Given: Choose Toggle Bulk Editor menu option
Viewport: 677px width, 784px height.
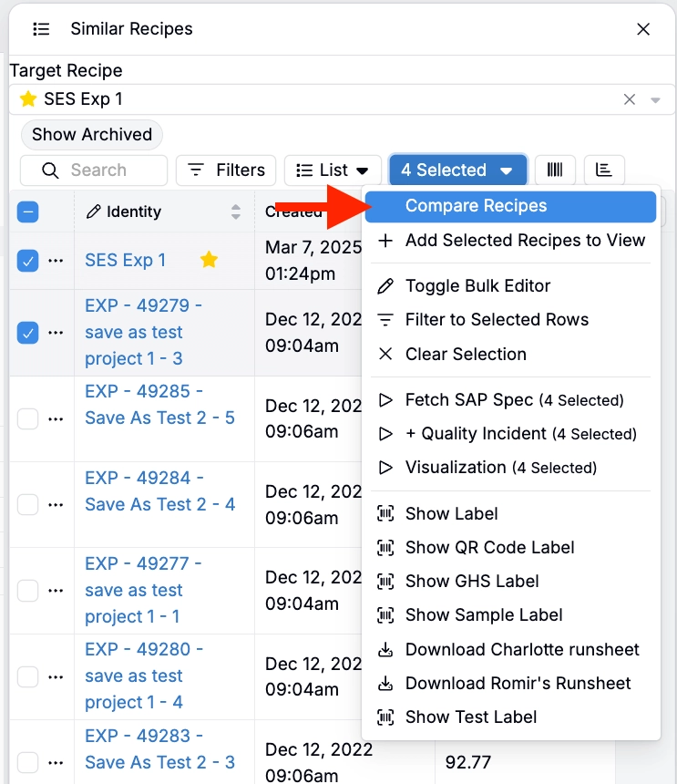Looking at the screenshot, I should pyautogui.click(x=477, y=285).
